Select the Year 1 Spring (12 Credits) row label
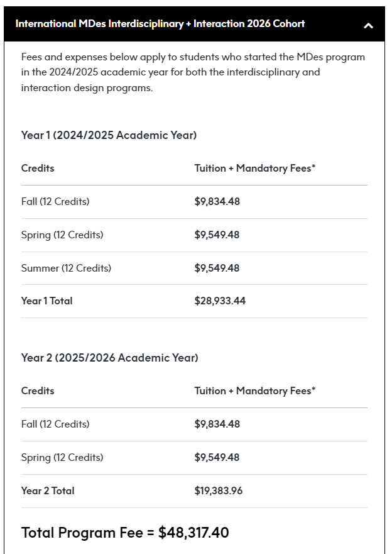Viewport: 392px width, 554px height. [62, 235]
